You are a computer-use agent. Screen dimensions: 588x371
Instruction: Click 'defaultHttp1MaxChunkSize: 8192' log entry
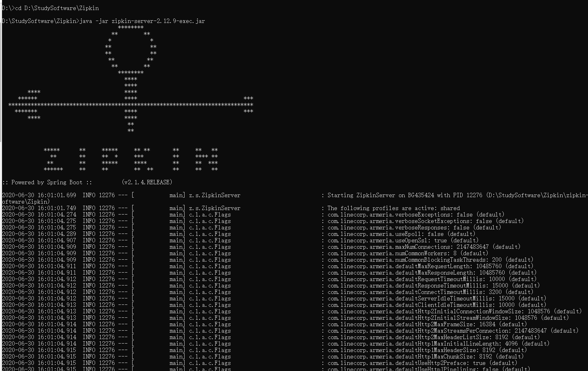(x=444, y=356)
